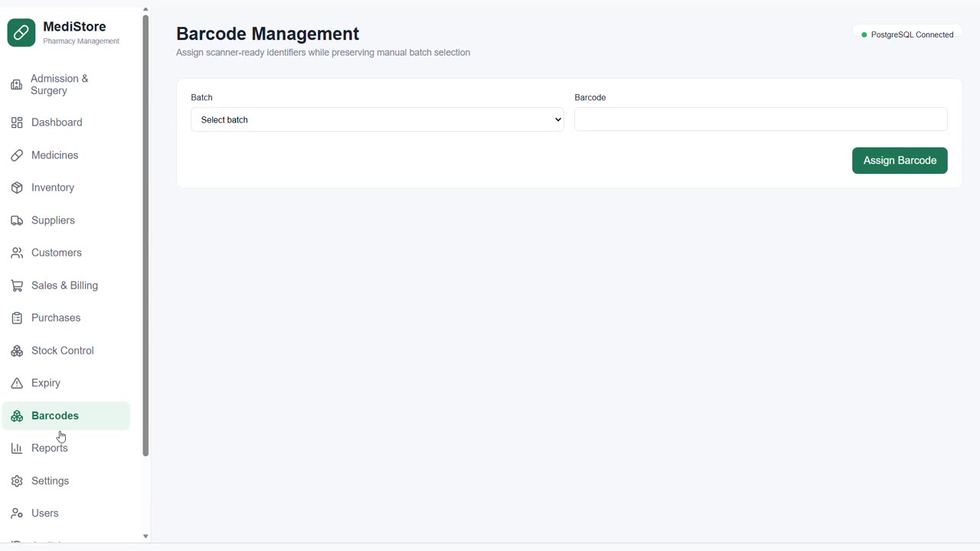Open the Reports page
980x551 pixels.
[67, 448]
